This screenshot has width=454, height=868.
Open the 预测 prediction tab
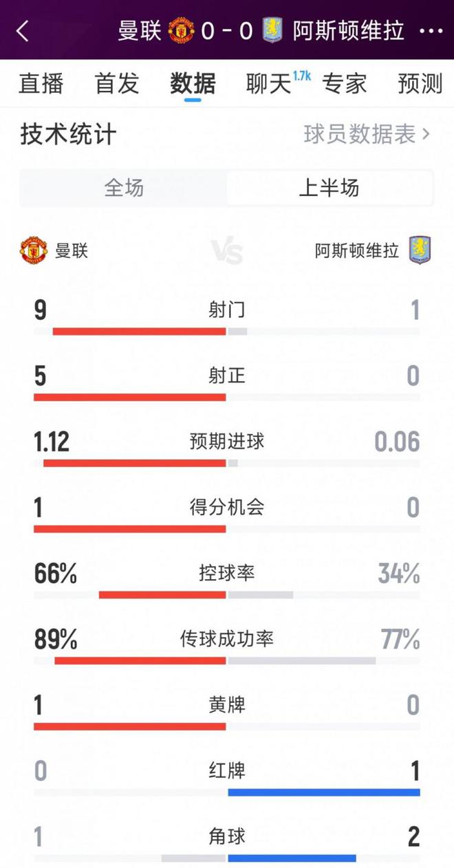(420, 84)
